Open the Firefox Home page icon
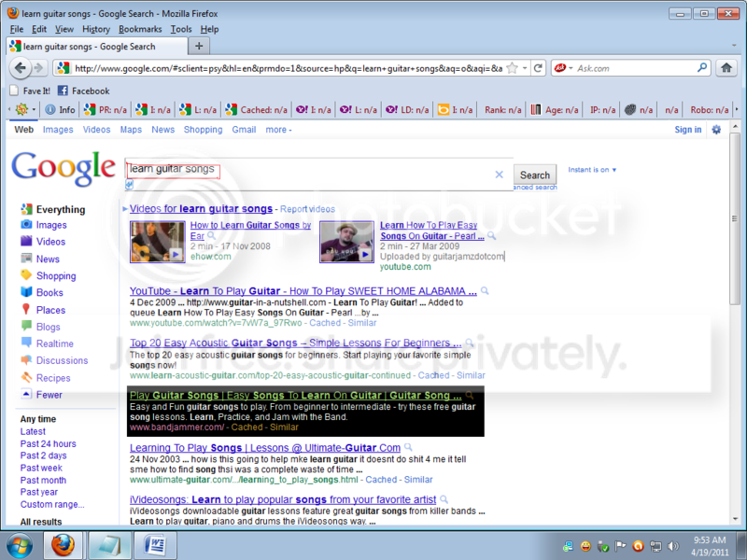 click(x=726, y=68)
